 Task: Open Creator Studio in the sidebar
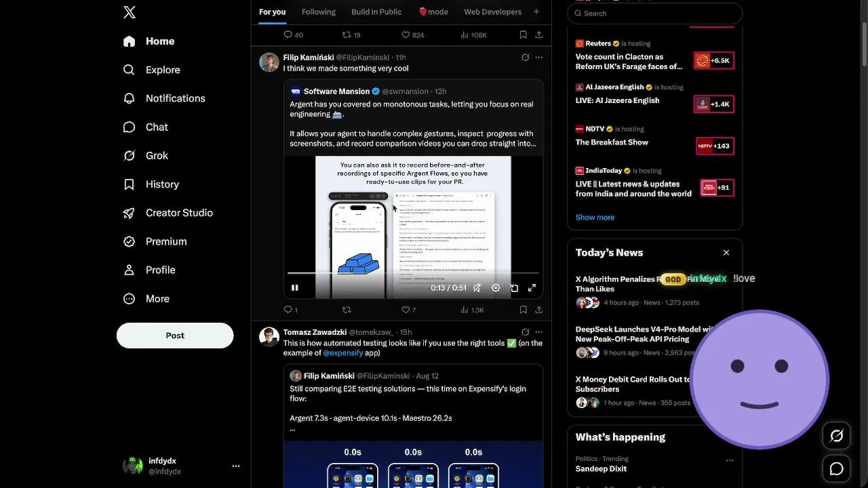pyautogui.click(x=168, y=213)
